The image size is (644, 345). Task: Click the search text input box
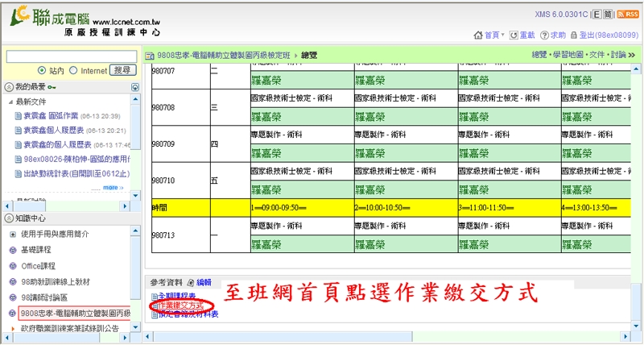tap(70, 56)
